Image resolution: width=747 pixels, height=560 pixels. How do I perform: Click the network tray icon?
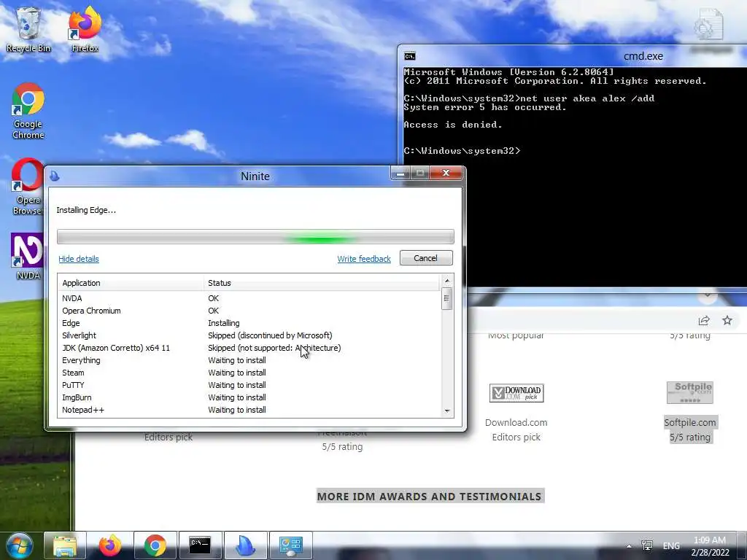click(x=647, y=545)
